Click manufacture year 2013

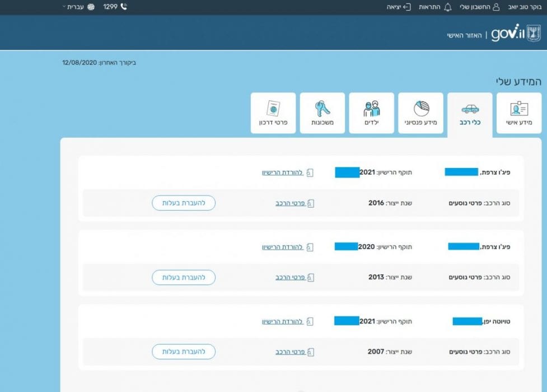pyautogui.click(x=376, y=277)
